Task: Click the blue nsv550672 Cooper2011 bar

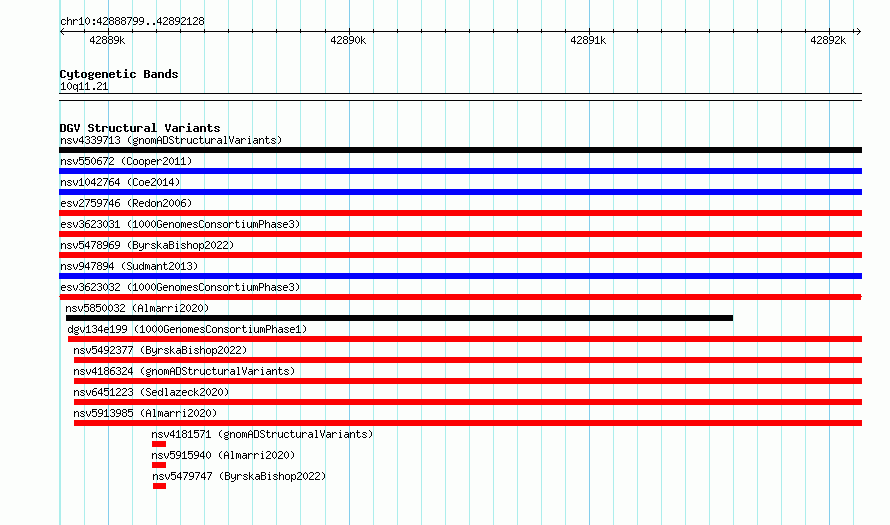Action: (x=460, y=171)
